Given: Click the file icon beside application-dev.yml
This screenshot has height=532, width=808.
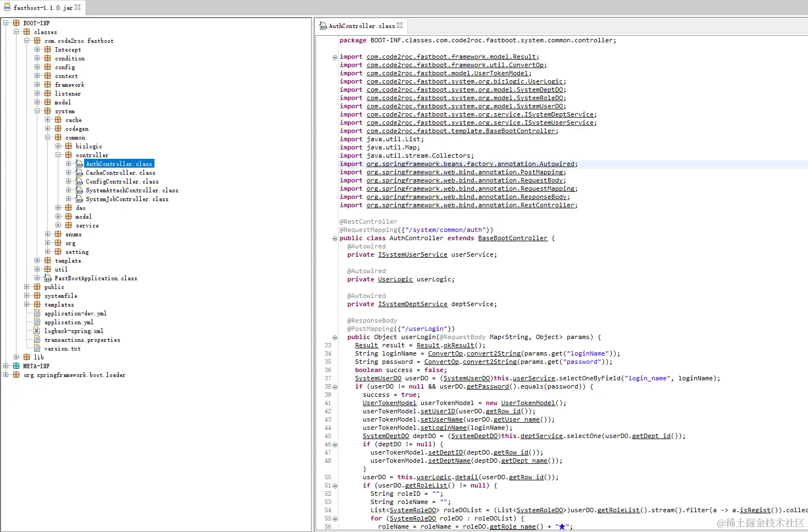Looking at the screenshot, I should (x=37, y=313).
